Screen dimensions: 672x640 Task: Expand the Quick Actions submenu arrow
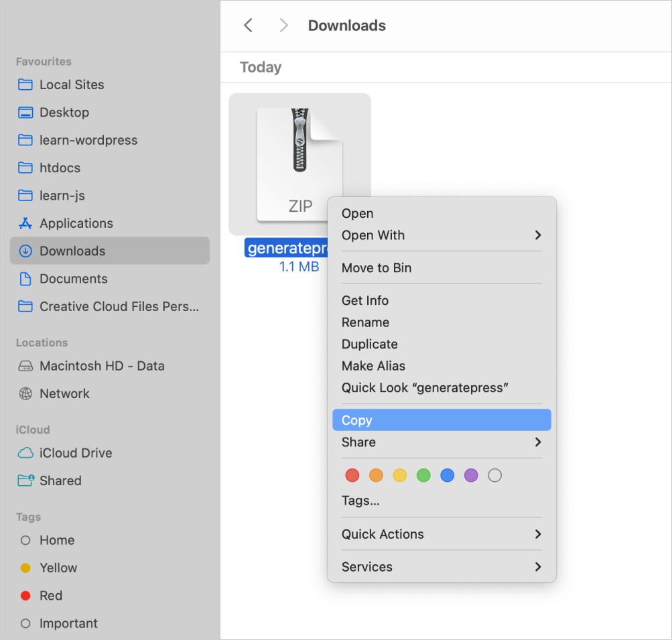click(x=538, y=534)
